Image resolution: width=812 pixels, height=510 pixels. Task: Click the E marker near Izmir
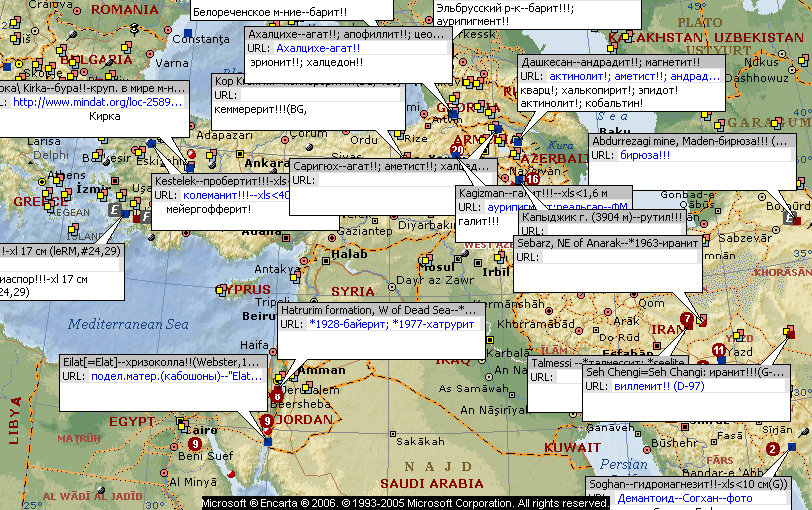(x=116, y=210)
